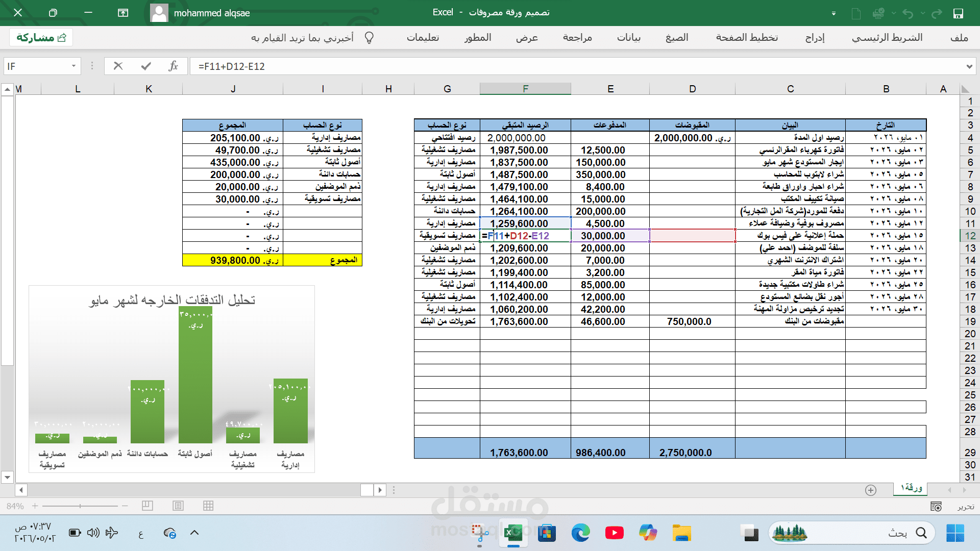Click the vertical scrollbar down arrow
This screenshot has width=980, height=551.
point(7,478)
